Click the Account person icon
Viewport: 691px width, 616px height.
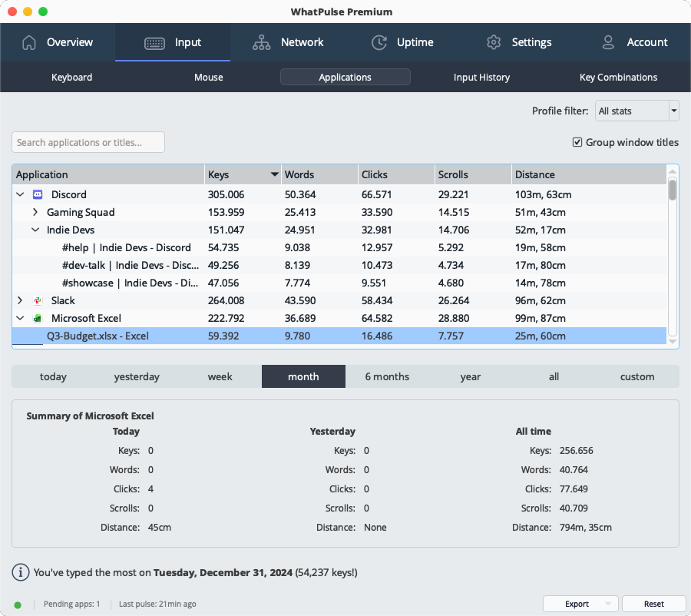tap(608, 42)
